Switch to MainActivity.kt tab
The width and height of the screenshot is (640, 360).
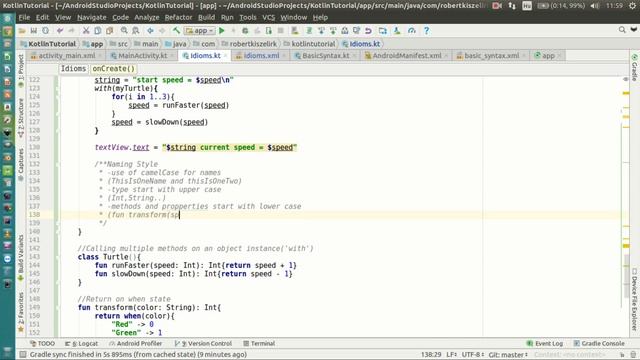coord(142,56)
